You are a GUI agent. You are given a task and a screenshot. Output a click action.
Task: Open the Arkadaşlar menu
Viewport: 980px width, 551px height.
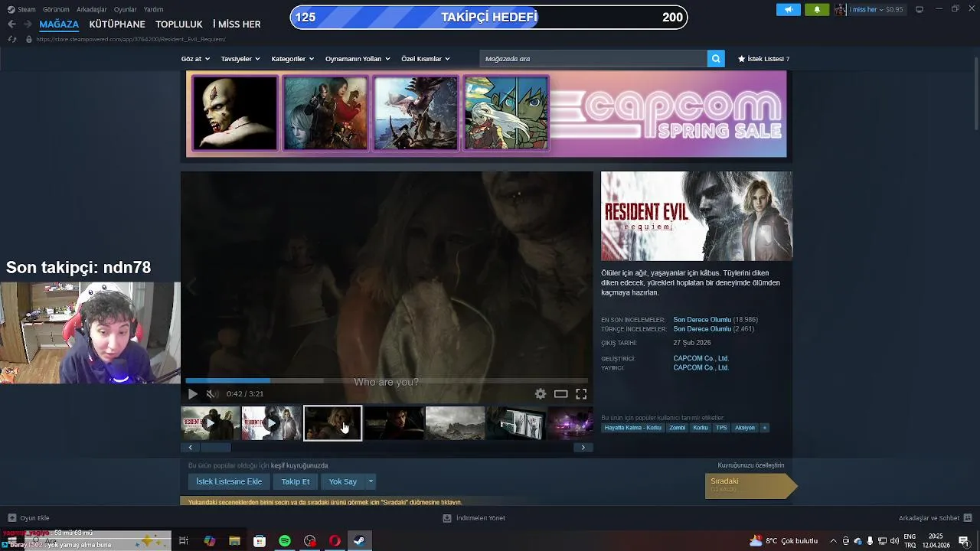tap(92, 9)
